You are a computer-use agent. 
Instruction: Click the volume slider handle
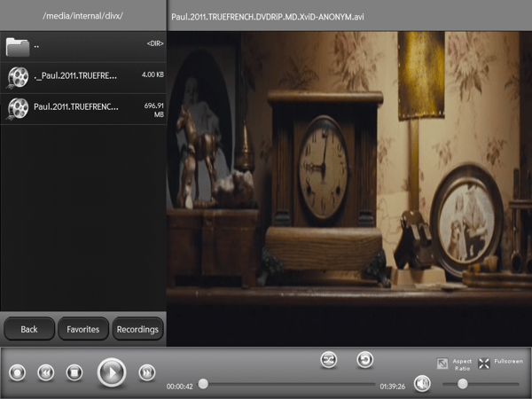click(462, 384)
